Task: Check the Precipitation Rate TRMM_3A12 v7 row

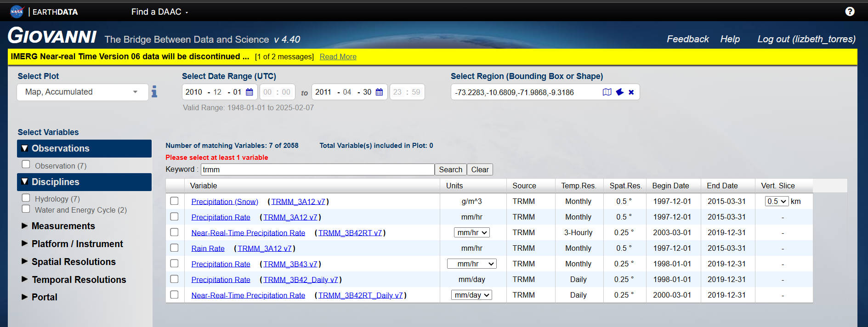Action: pyautogui.click(x=174, y=217)
